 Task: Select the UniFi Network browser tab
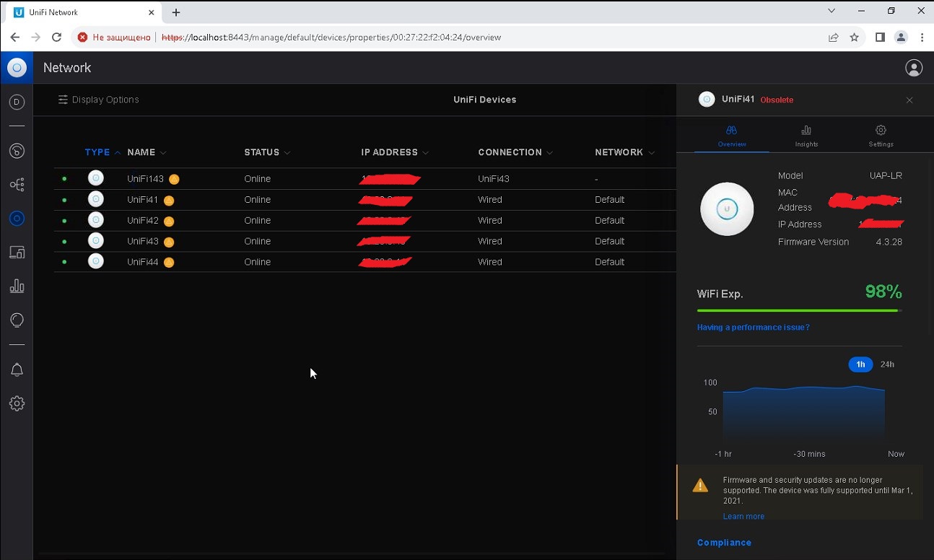point(83,12)
